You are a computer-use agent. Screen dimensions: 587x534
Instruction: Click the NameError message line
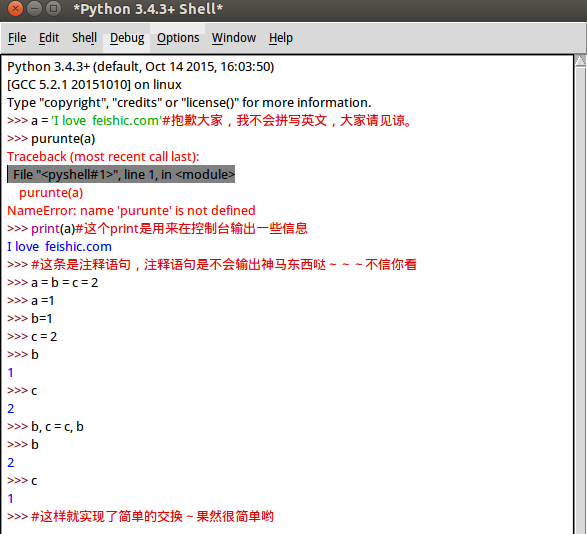pos(131,210)
